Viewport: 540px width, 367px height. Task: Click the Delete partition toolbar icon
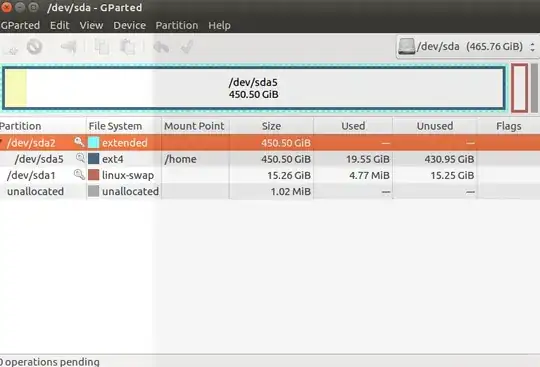[x=34, y=47]
